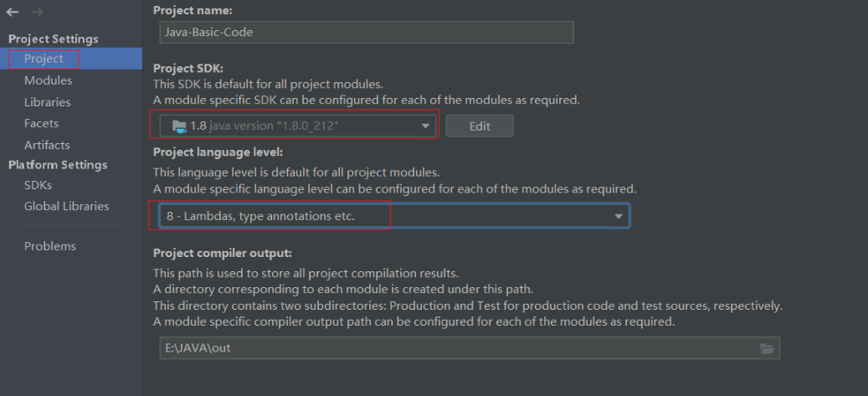
Task: Select Project in Project Settings
Action: click(44, 59)
